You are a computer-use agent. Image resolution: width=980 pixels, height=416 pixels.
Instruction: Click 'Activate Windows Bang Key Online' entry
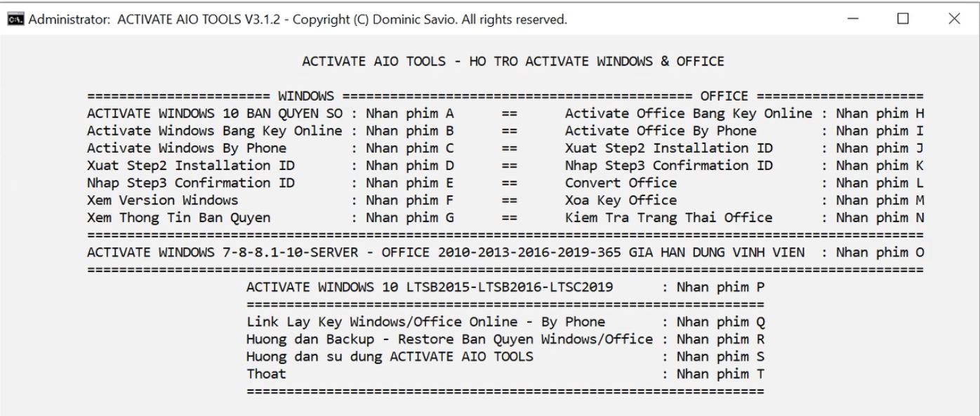pyautogui.click(x=216, y=131)
